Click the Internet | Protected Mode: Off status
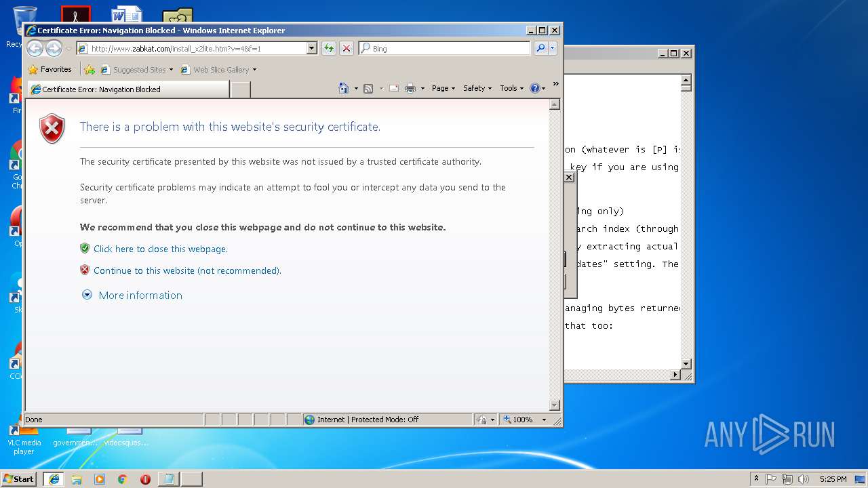This screenshot has height=488, width=868. (x=387, y=420)
